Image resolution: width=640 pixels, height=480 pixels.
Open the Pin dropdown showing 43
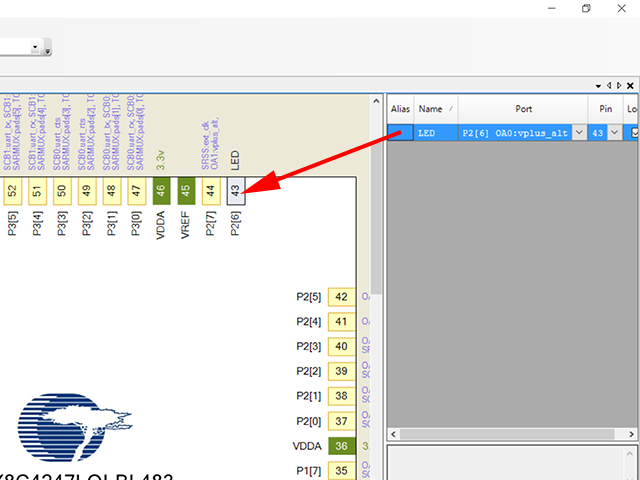coord(614,133)
